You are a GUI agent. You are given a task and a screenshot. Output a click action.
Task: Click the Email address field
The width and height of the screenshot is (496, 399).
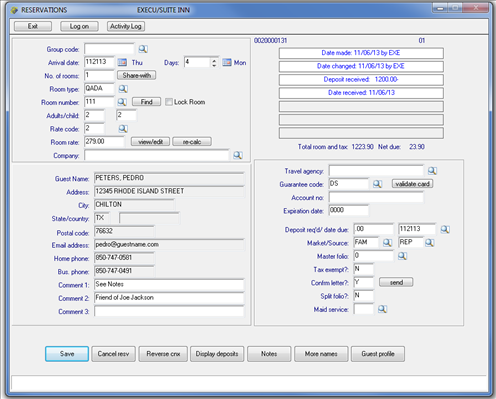click(x=169, y=245)
